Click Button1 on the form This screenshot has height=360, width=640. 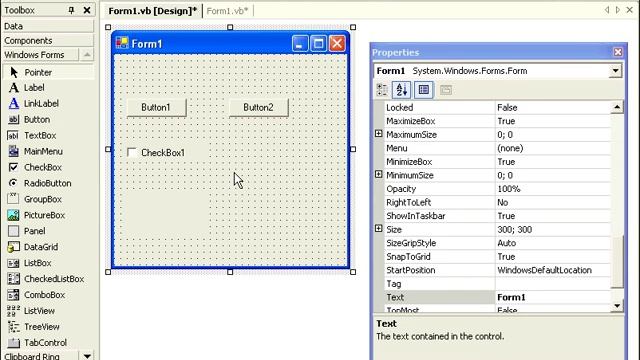pos(156,107)
